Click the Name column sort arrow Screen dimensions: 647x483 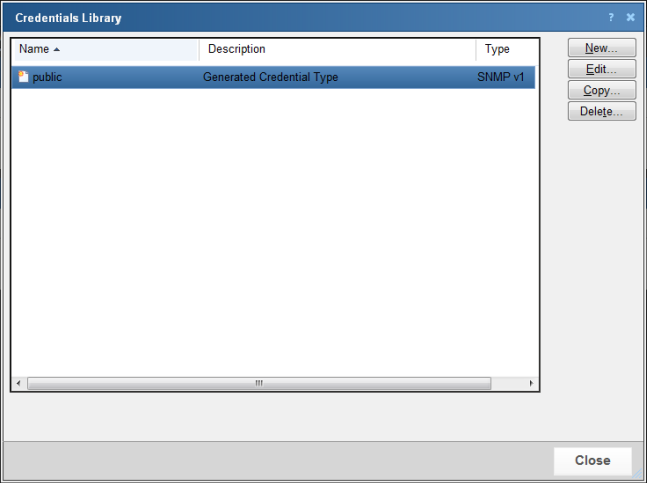click(x=57, y=49)
